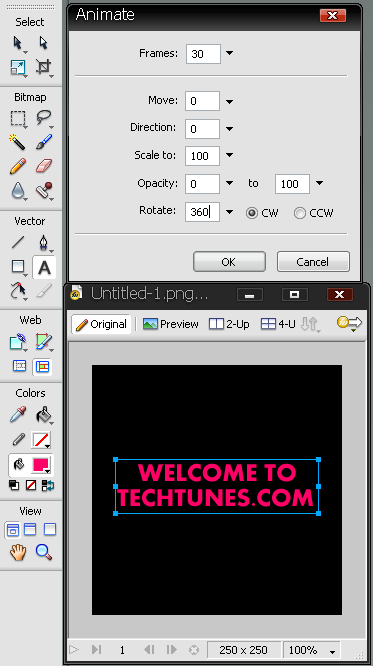The width and height of the screenshot is (373, 666).
Task: Open the Scale to dropdown
Action: [229, 155]
